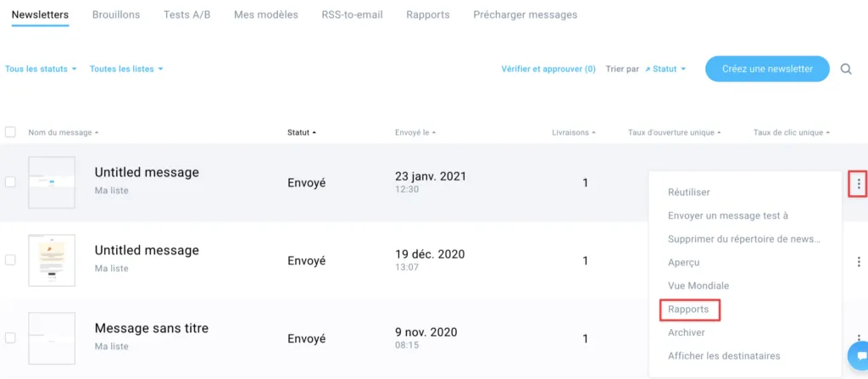Sort by Livraisons column header
Viewport: 868px width, 379px height.
(x=574, y=132)
